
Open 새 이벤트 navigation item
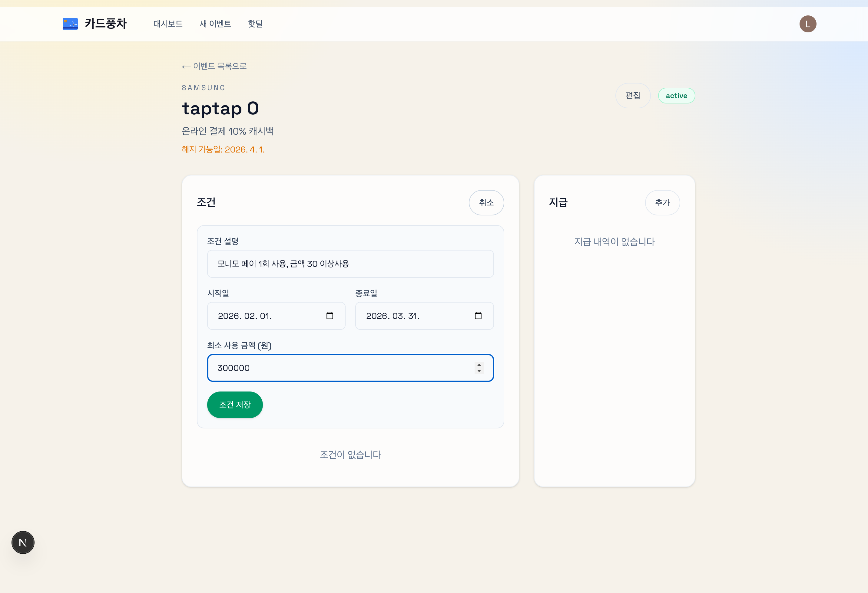click(215, 24)
